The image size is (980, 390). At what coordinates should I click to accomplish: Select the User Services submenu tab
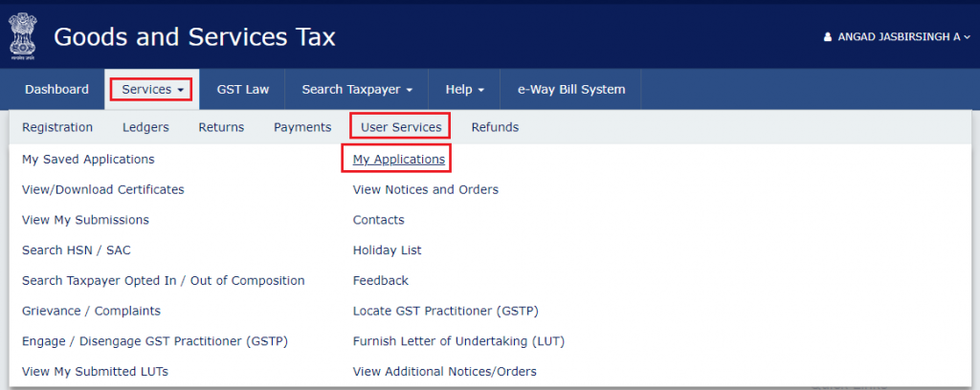(401, 127)
